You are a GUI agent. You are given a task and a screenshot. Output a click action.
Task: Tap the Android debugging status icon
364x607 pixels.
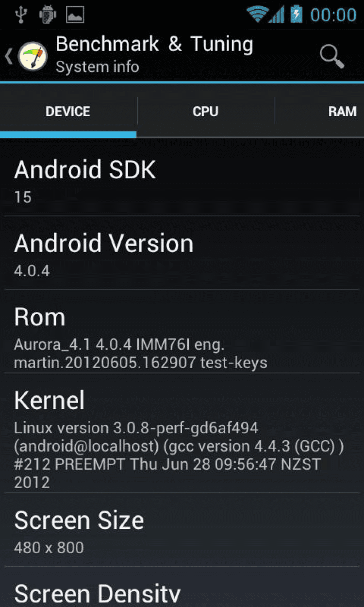(48, 15)
